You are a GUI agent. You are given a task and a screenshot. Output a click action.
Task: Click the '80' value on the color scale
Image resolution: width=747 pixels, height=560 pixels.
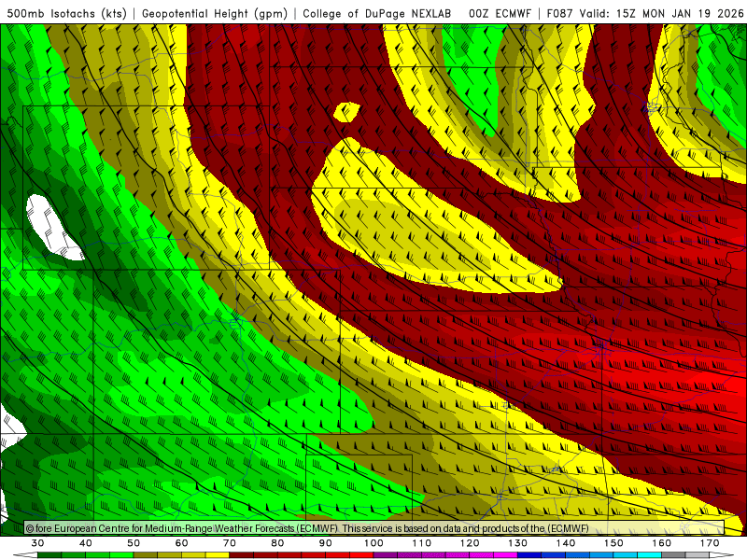(x=277, y=543)
